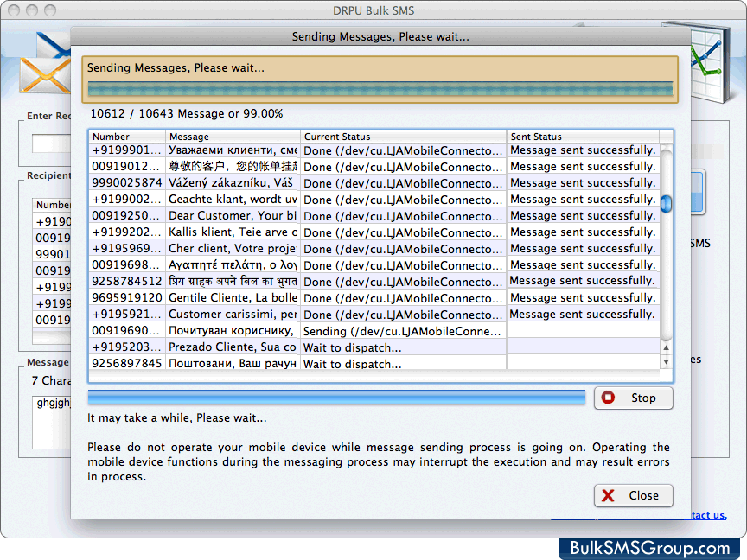Click number cell 00919698...
Viewport: 747px width, 560px height.
(x=127, y=264)
